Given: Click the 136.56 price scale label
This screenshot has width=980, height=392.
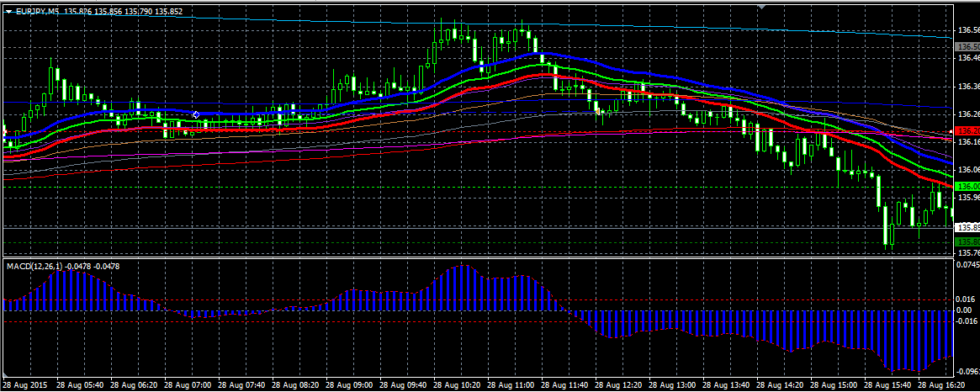Looking at the screenshot, I should [969, 30].
